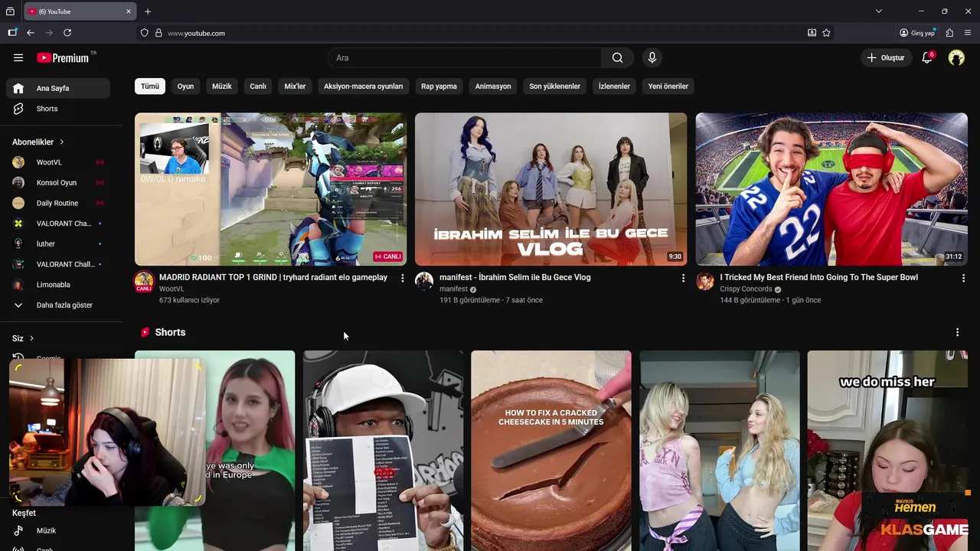This screenshot has height=551, width=980.
Task: Select the Tümü filter chip
Action: click(150, 86)
